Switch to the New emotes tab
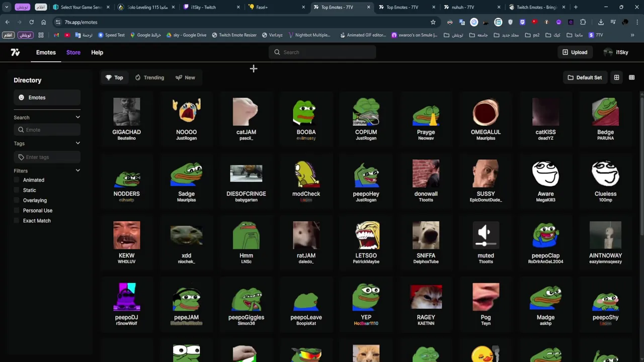This screenshot has width=644, height=362. pos(185,77)
